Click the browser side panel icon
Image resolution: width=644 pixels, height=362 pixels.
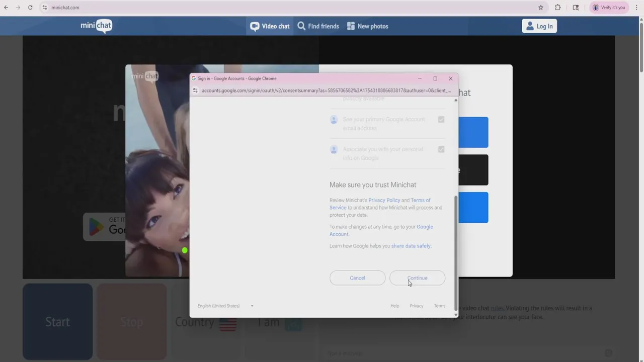coord(576,8)
